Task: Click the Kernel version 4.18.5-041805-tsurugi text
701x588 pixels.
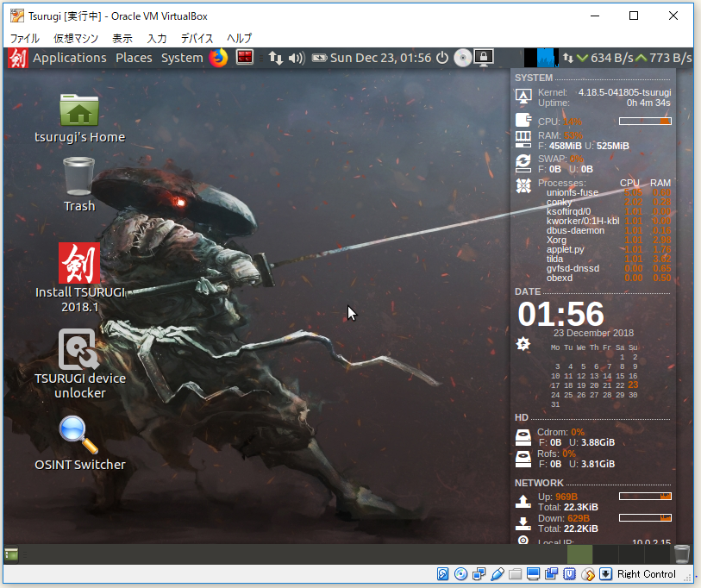Action: (624, 92)
